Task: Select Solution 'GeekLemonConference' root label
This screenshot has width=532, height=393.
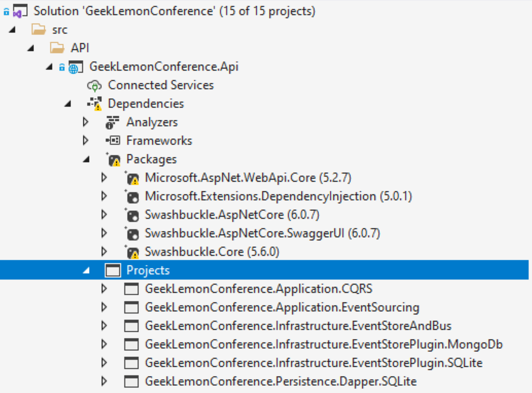Action: (174, 11)
